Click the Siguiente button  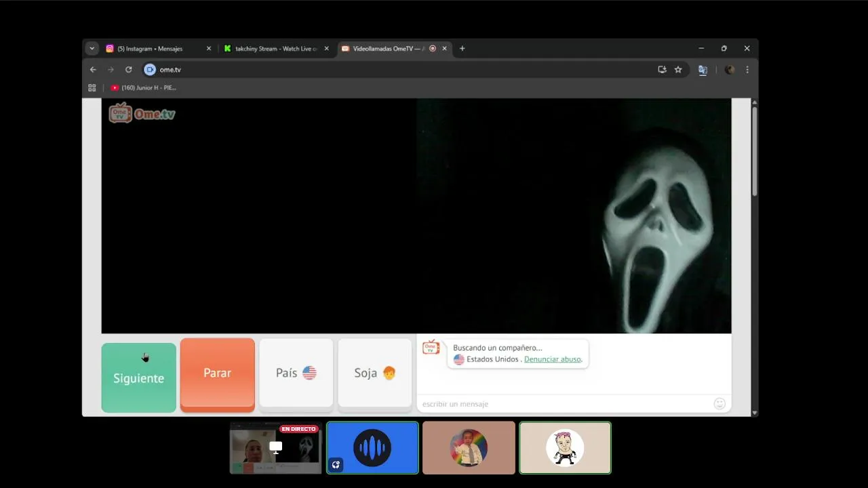(x=138, y=378)
